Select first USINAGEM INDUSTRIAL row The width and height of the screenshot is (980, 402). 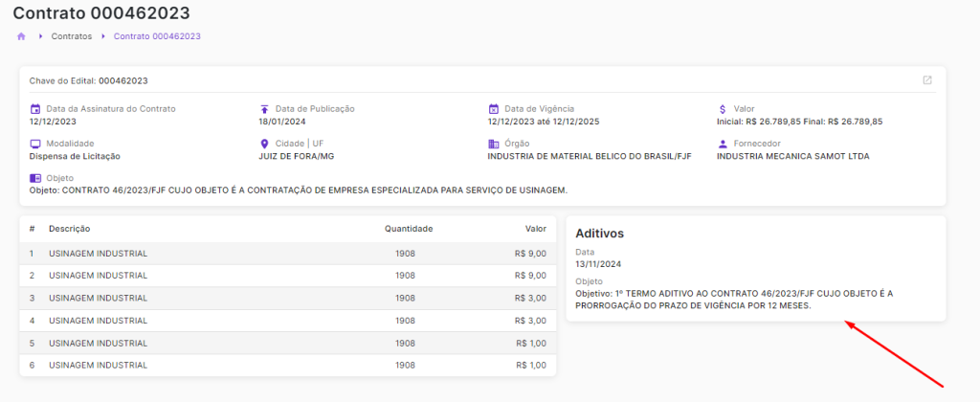click(x=98, y=254)
